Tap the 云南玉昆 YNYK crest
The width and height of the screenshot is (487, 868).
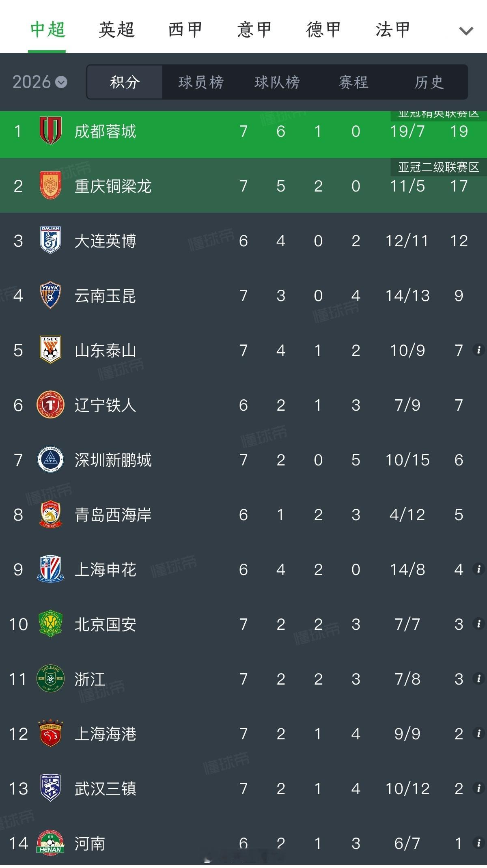[x=50, y=295]
